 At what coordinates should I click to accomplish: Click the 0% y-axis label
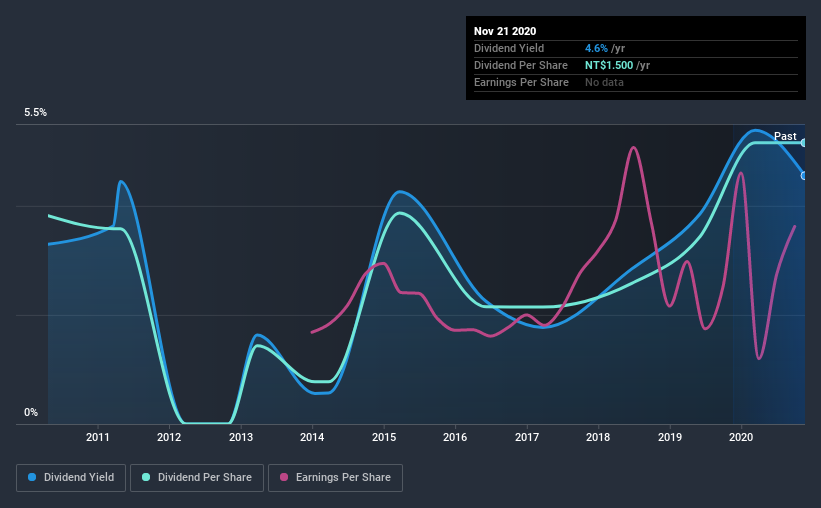click(x=31, y=413)
